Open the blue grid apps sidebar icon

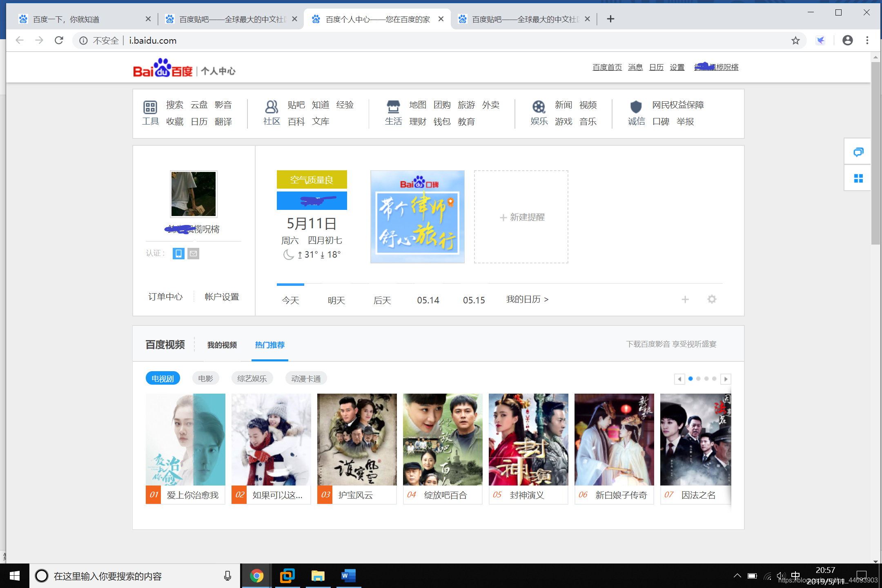pyautogui.click(x=858, y=178)
